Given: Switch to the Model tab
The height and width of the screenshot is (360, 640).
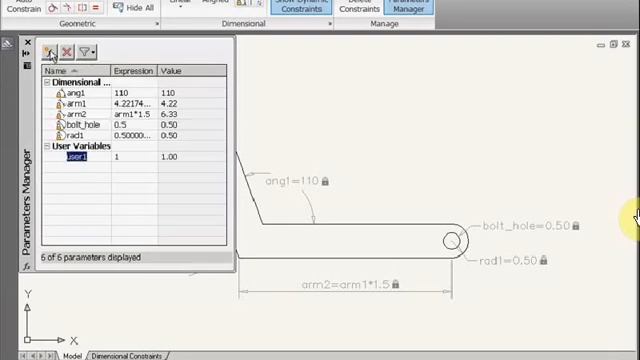Looking at the screenshot, I should coord(72,356).
